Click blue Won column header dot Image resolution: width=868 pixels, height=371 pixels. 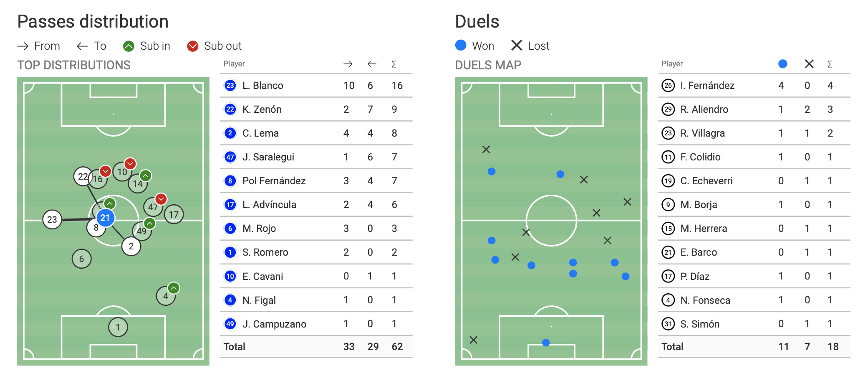[782, 64]
